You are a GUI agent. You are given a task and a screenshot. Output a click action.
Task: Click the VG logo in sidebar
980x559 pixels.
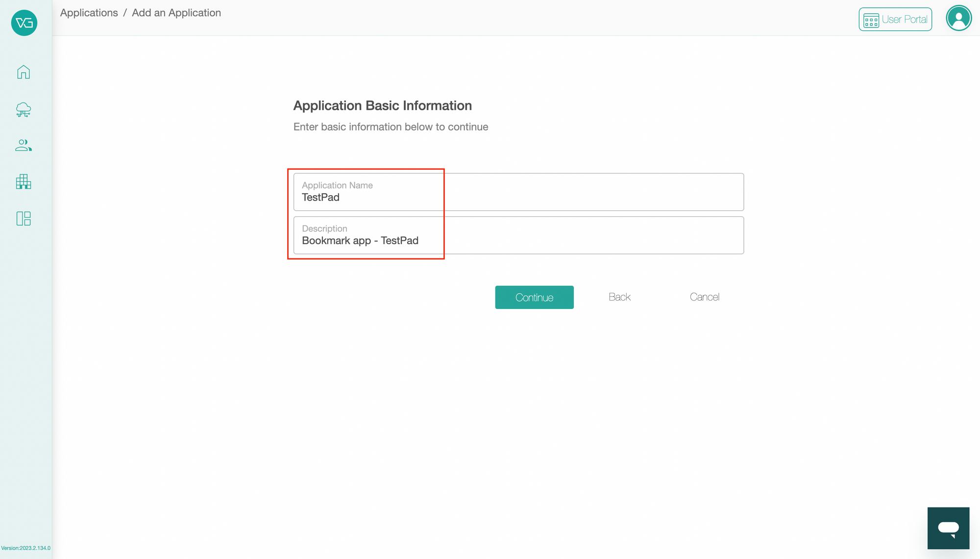coord(24,23)
